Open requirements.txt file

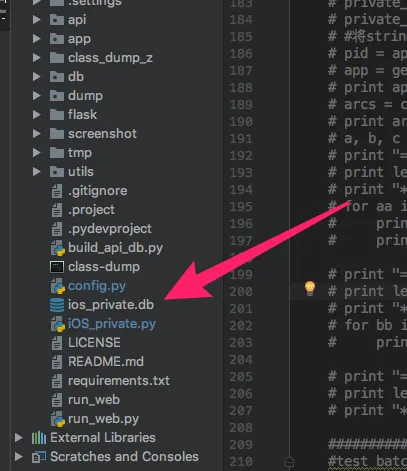[119, 381]
